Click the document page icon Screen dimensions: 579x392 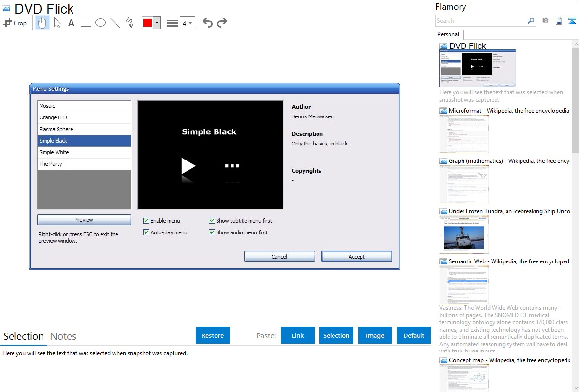coord(559,21)
